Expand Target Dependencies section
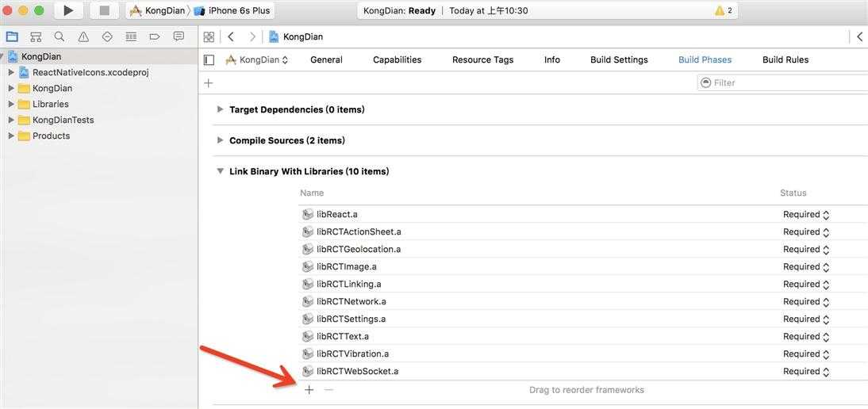 pos(221,109)
